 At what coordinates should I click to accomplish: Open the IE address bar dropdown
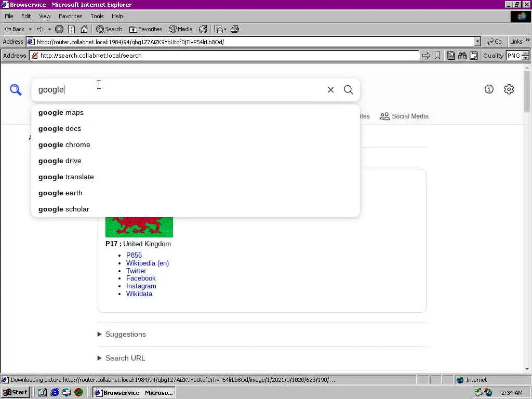(x=478, y=42)
